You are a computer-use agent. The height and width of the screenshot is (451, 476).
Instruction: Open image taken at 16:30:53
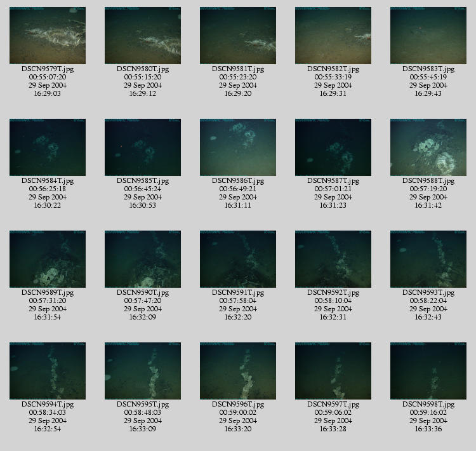(143, 147)
